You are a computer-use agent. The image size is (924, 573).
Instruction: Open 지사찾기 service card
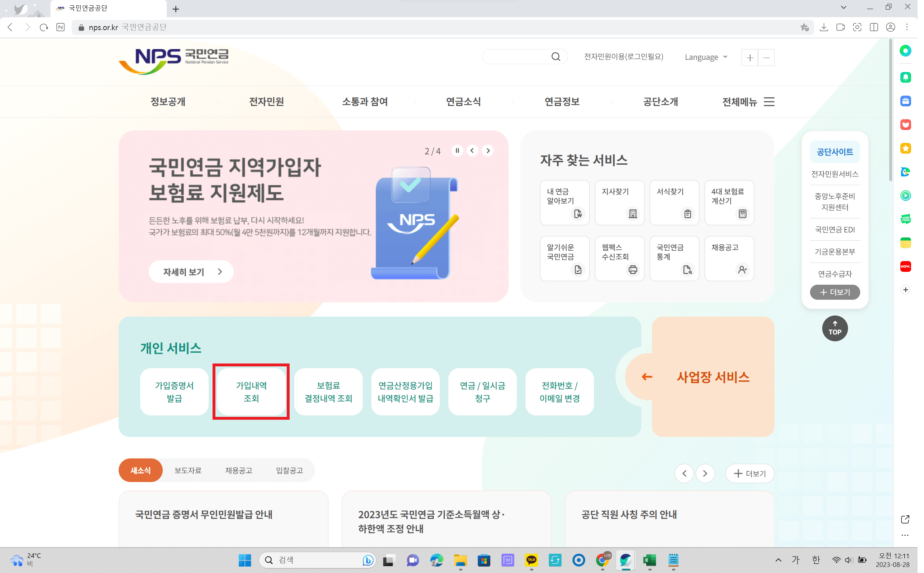620,203
